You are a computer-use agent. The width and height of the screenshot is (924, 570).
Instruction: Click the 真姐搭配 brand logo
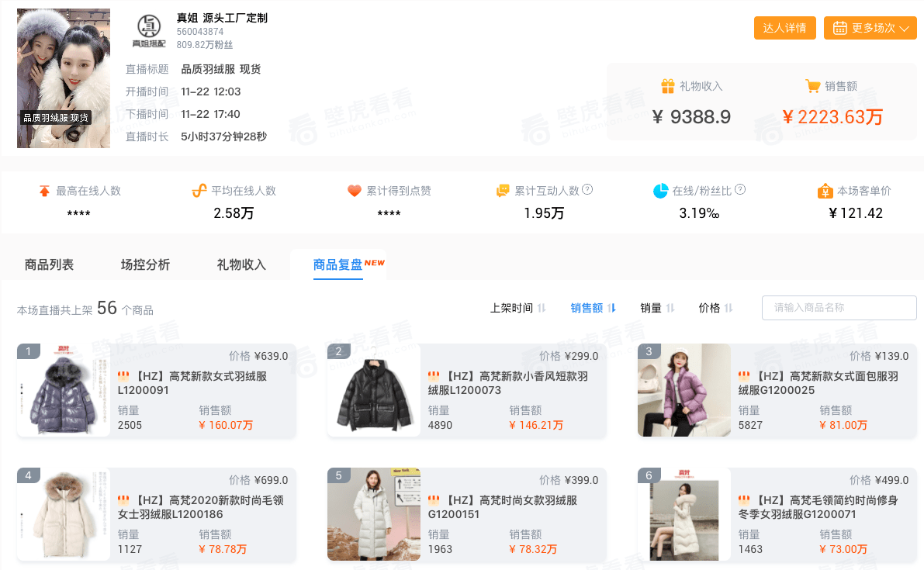[149, 31]
